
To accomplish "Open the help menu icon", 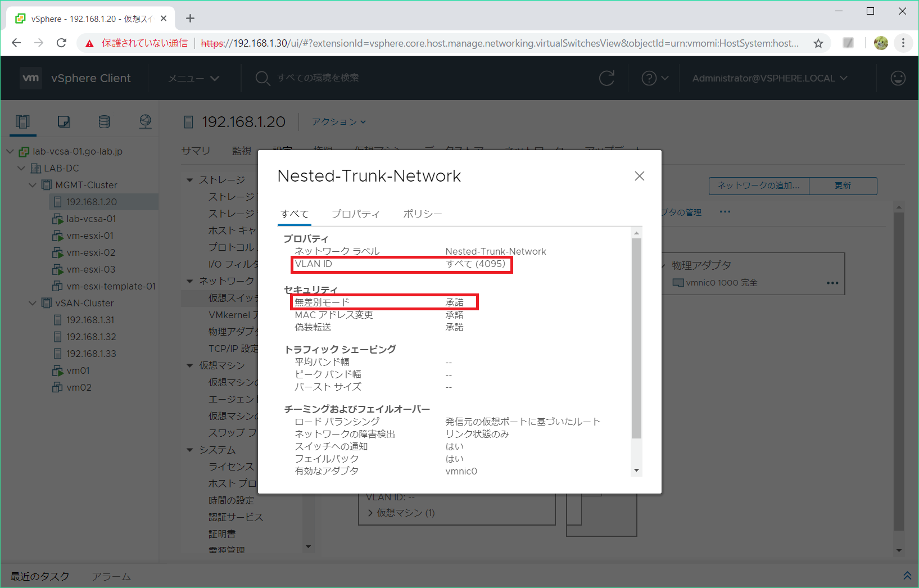I will (x=649, y=78).
